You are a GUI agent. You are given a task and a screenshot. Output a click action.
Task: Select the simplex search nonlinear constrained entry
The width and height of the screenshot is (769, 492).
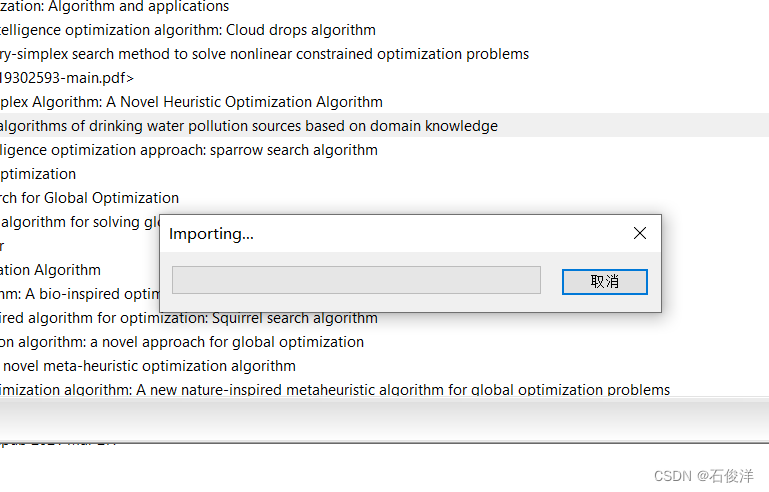click(x=264, y=54)
